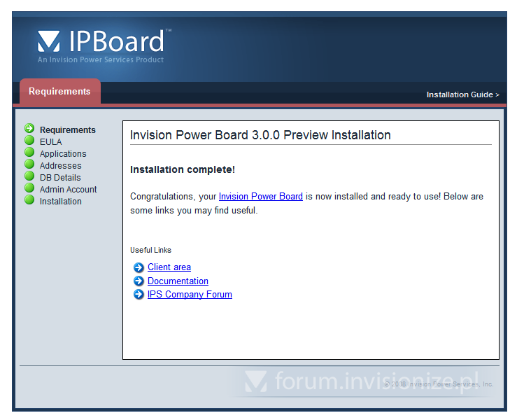This screenshot has height=420, width=510.
Task: Click the green status dot beside Admin Account
Action: click(x=29, y=188)
